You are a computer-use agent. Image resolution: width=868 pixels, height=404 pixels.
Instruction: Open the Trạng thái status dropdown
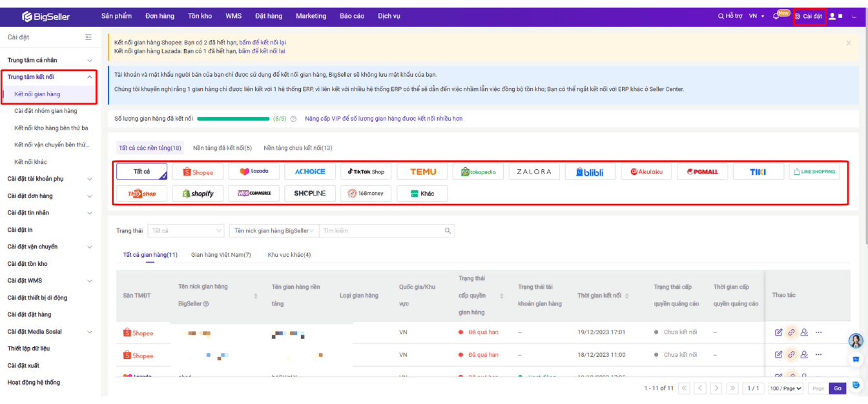[x=186, y=231]
